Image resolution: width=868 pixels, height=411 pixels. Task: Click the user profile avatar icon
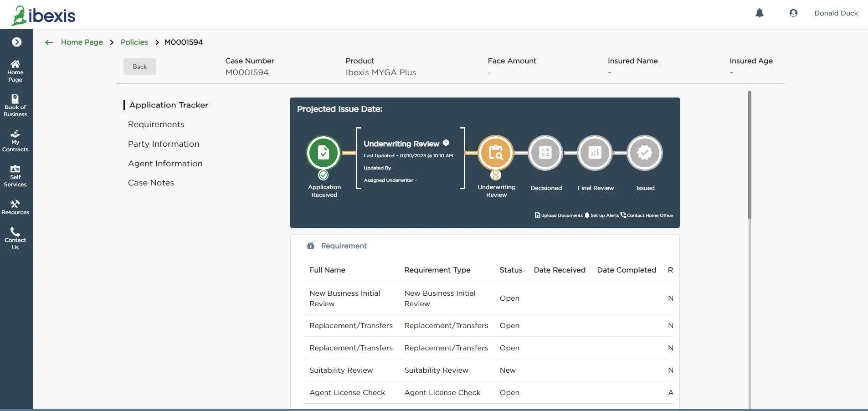(x=793, y=13)
